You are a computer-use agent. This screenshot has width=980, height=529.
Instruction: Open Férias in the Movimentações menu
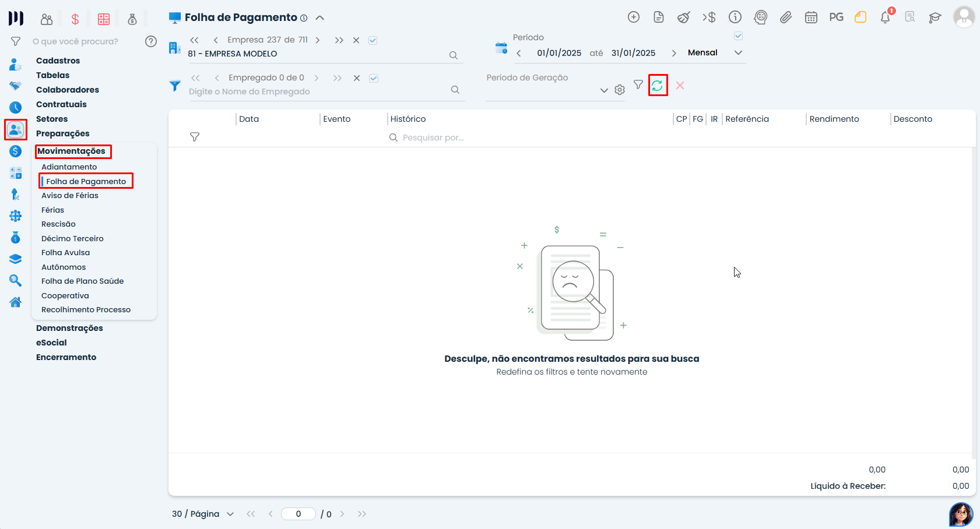(x=52, y=210)
